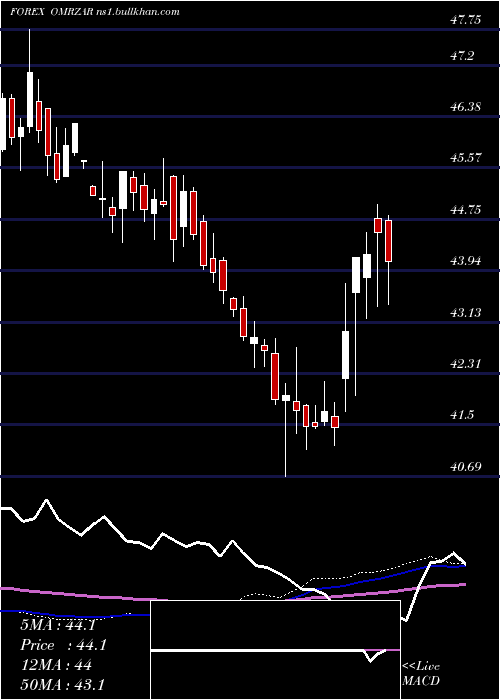The image size is (500, 700).
Task: Click the 47.2 price axis label
Action: pos(462,56)
